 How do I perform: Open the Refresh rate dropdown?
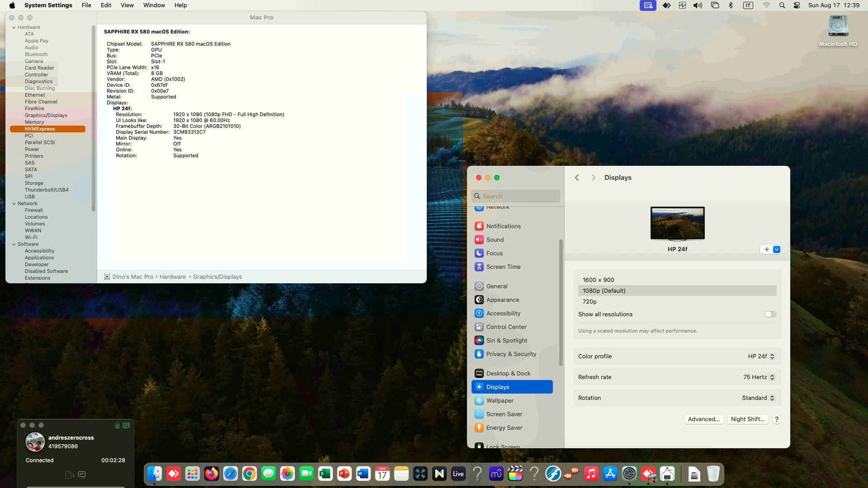point(759,377)
